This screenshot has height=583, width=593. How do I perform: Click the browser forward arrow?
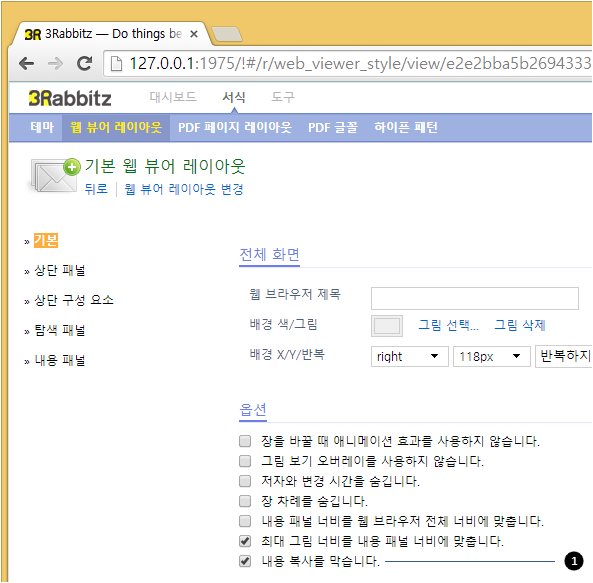point(55,64)
